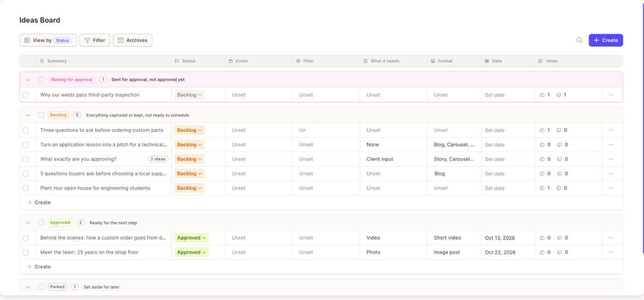Viewport: 644px width, 300px height.
Task: Open row menu for 'Plant tour open house'
Action: tap(611, 188)
